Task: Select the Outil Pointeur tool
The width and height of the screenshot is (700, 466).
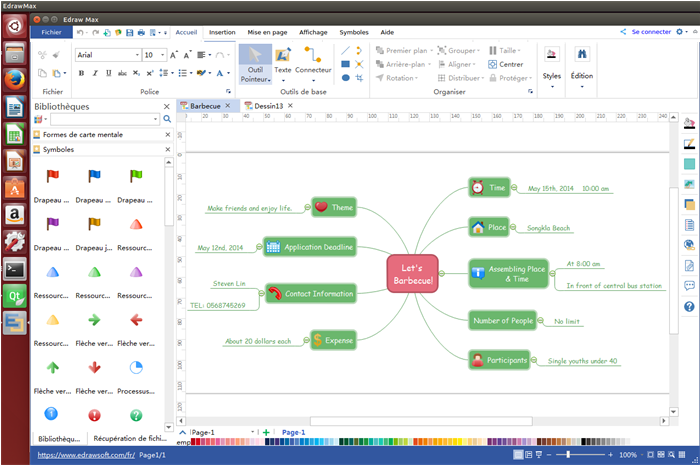Action: click(254, 65)
